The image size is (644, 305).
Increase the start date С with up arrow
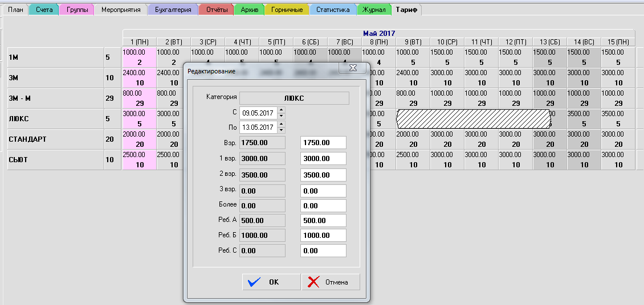click(281, 110)
